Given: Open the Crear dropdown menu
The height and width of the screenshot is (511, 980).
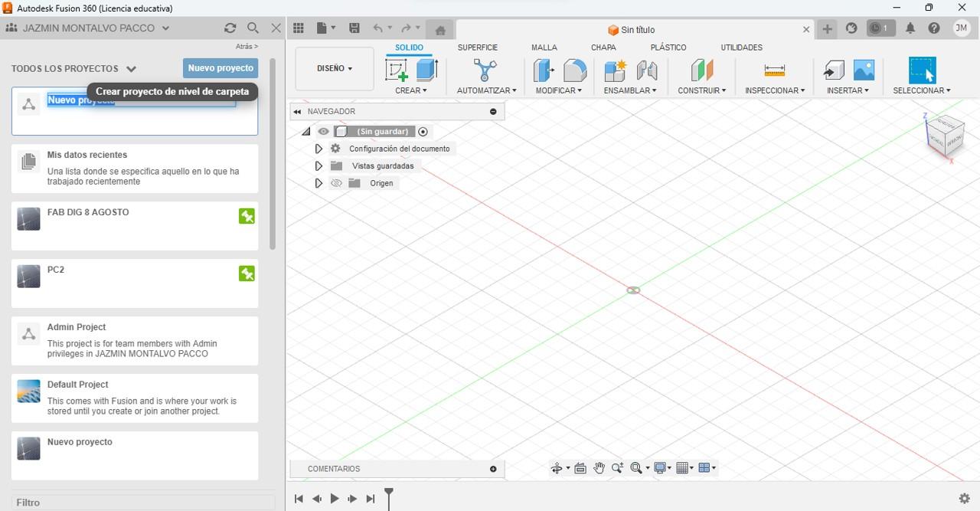Looking at the screenshot, I should tap(411, 90).
